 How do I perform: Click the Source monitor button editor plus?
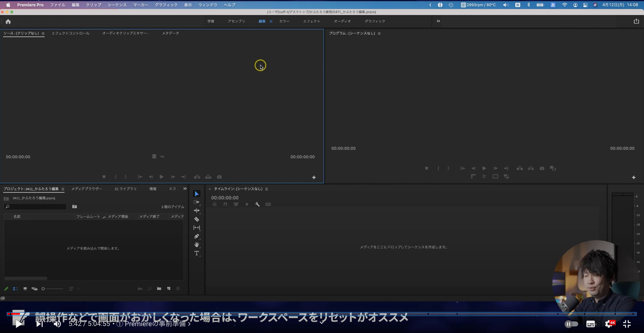point(314,177)
